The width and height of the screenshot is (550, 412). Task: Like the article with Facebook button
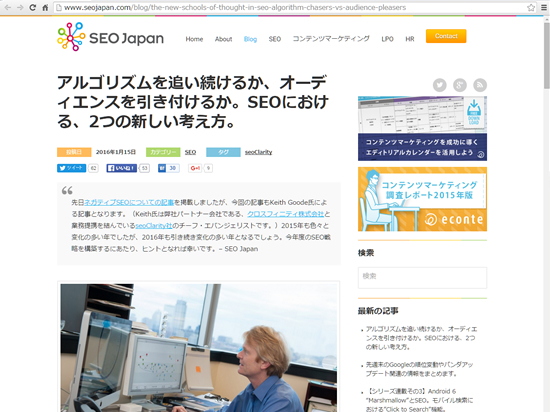121,168
